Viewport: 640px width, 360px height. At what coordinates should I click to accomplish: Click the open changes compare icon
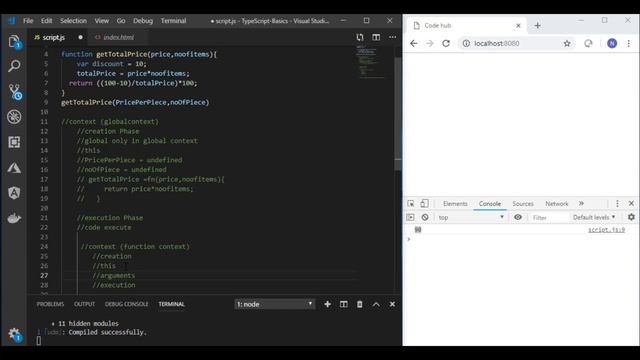[x=360, y=37]
